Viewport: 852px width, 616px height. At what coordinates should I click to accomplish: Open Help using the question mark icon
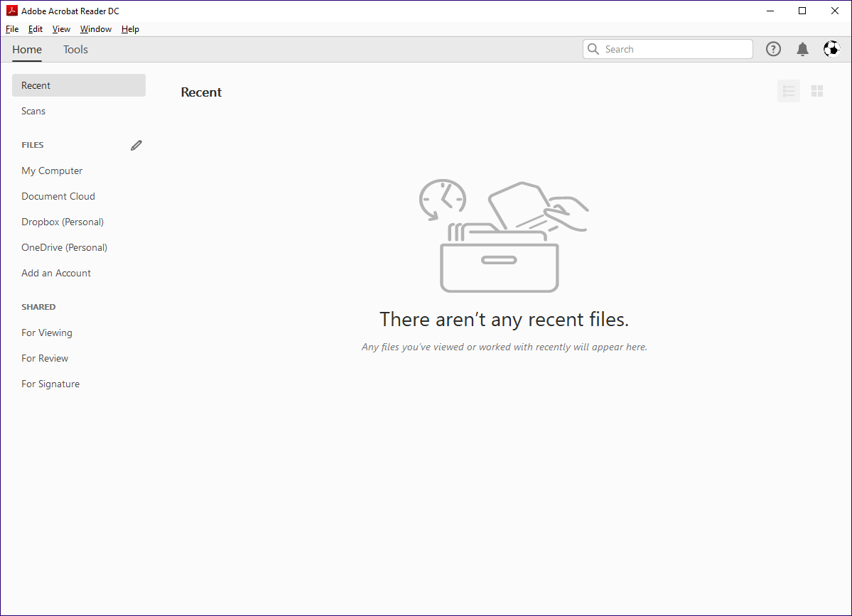click(773, 49)
